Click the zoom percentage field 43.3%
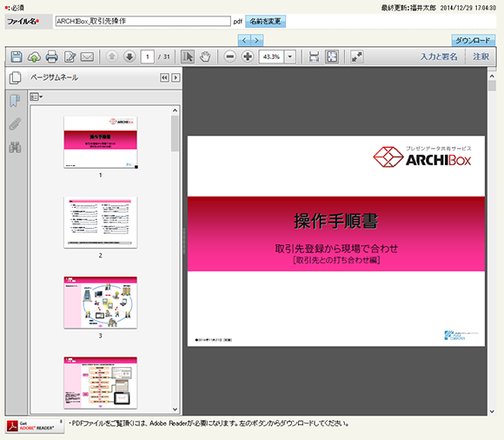Viewport: 504px width, 440px height. (271, 57)
